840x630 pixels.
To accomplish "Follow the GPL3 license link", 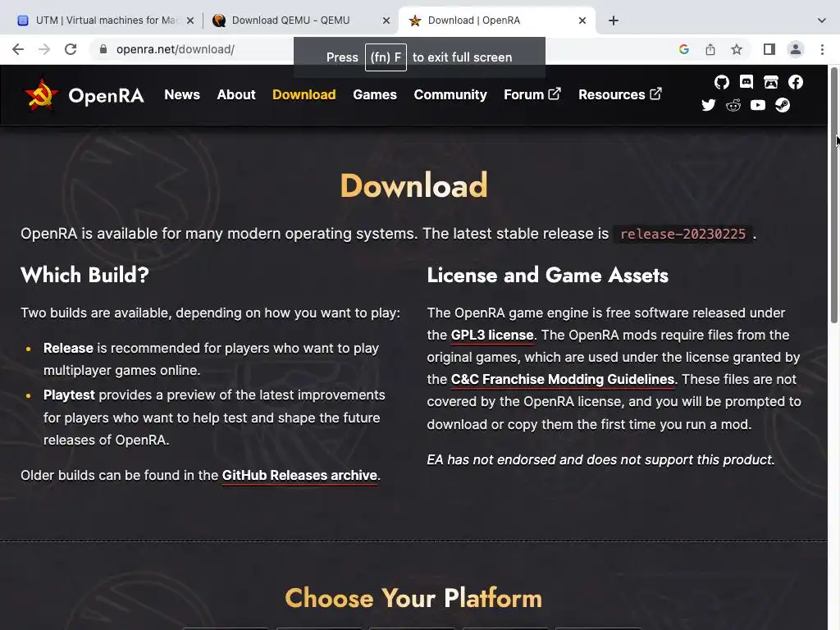I will coord(492,335).
